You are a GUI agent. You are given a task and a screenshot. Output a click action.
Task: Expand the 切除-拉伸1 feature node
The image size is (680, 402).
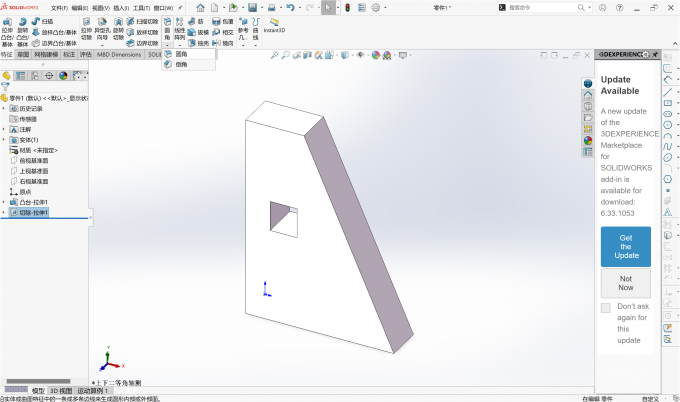coord(4,212)
